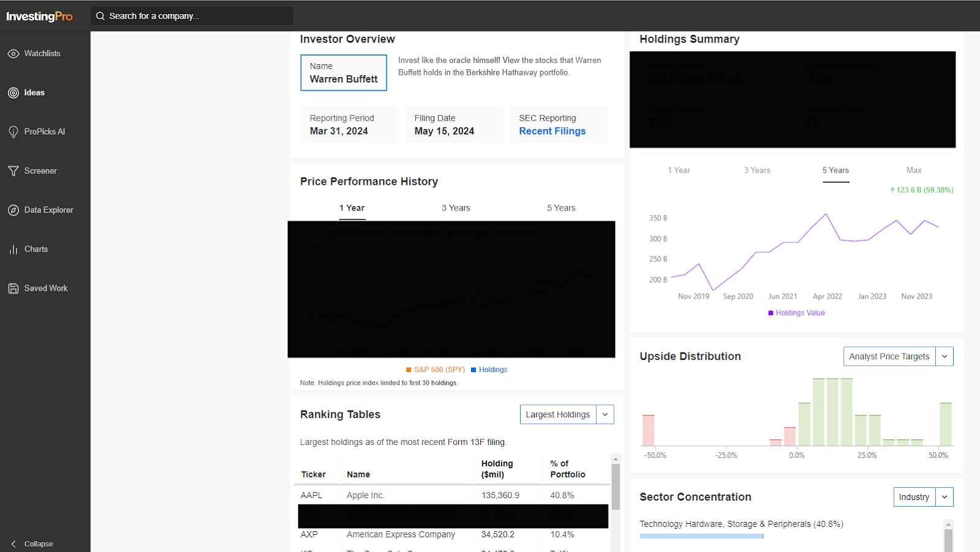Go to ProPicks AI in sidebar
The height and width of the screenshot is (552, 980).
click(x=45, y=132)
